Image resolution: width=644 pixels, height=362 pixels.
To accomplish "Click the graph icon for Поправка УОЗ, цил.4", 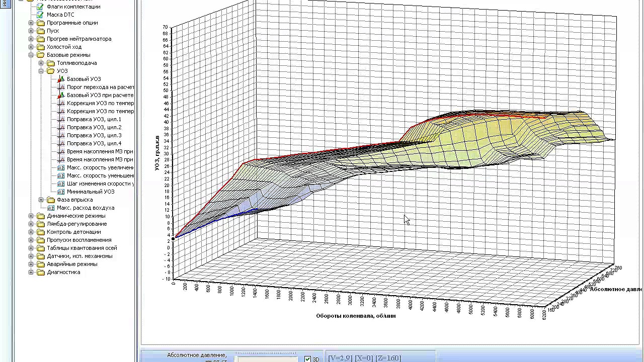I will (x=61, y=143).
